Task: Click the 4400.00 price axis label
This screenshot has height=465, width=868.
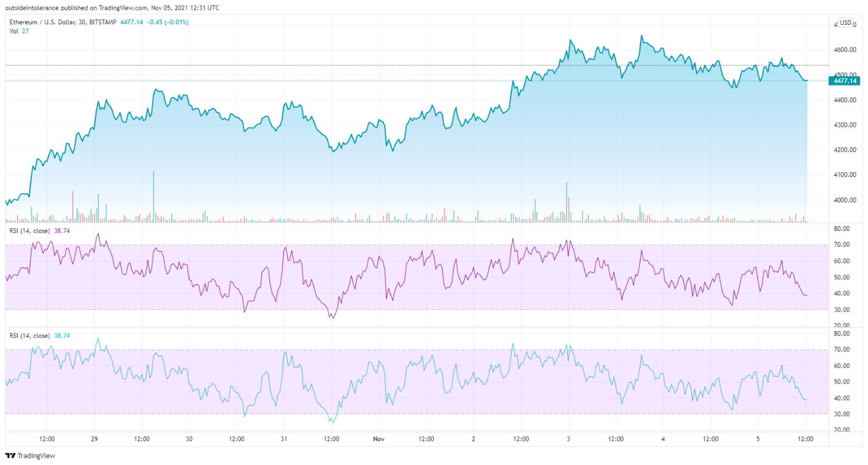Action: pos(844,100)
